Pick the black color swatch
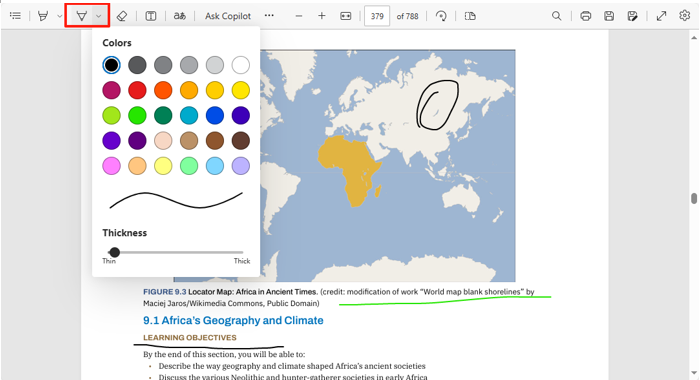This screenshot has height=380, width=700. pos(111,65)
